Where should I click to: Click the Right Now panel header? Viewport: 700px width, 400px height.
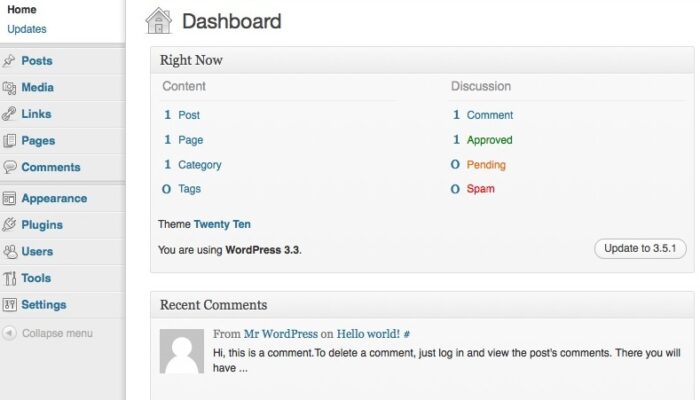point(422,60)
